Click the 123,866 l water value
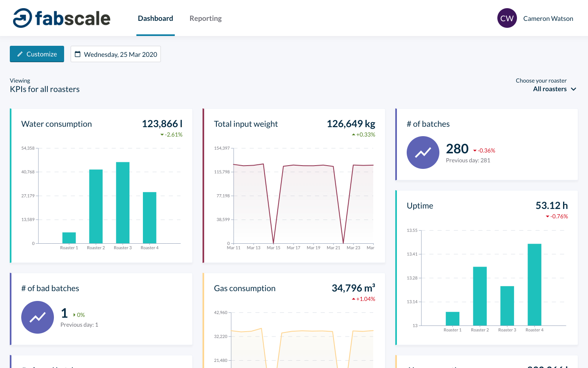The height and width of the screenshot is (368, 588). click(x=162, y=123)
